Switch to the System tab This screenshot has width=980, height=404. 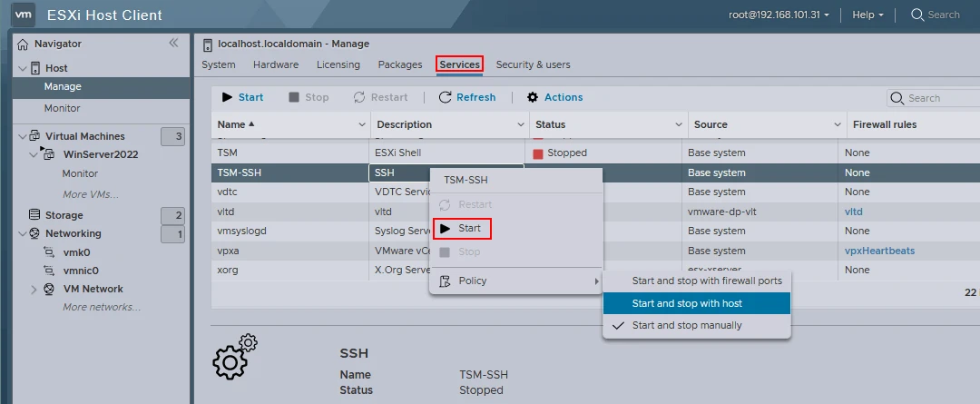click(218, 64)
